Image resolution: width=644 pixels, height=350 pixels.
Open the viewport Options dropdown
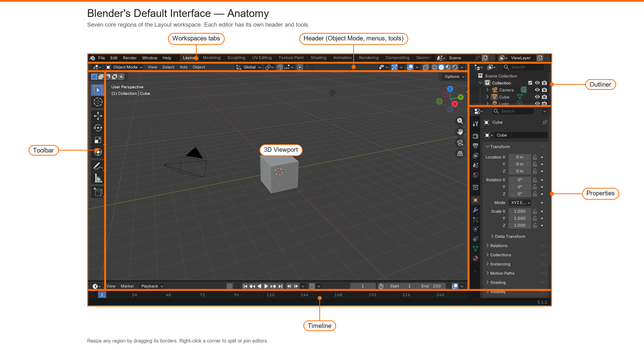pos(454,76)
